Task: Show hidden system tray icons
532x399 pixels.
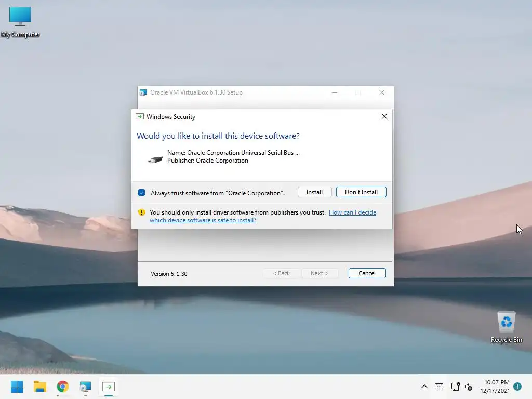Action: point(424,387)
